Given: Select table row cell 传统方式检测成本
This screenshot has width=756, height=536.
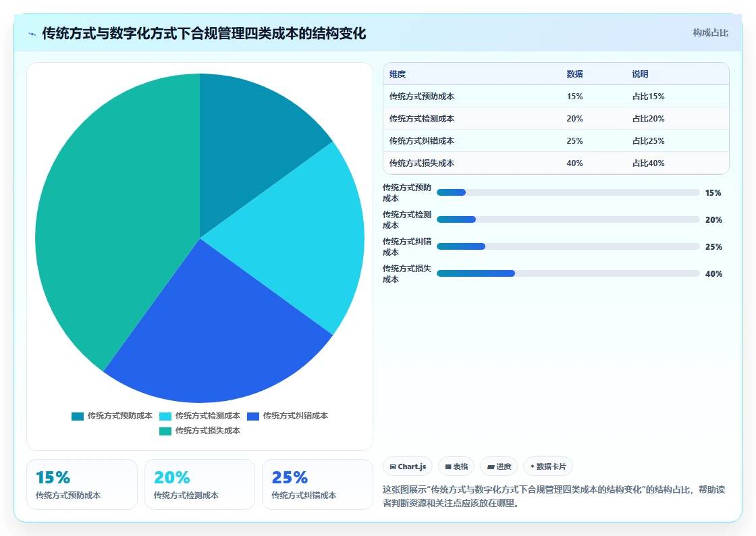Looking at the screenshot, I should 422,119.
